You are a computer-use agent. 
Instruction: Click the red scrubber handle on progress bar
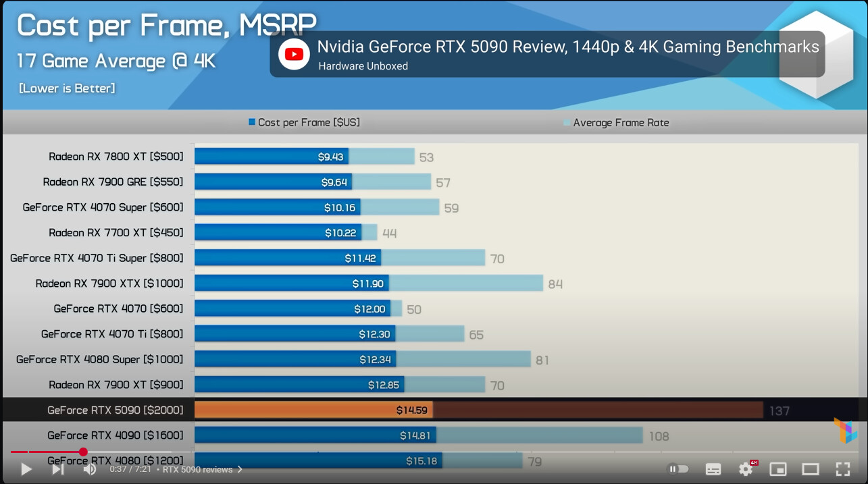83,452
